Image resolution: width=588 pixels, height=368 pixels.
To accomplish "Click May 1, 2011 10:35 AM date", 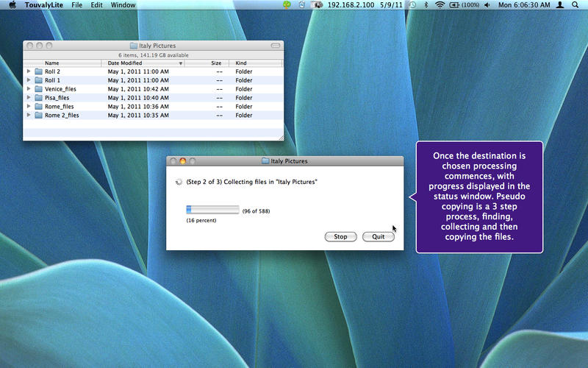I will point(138,116).
